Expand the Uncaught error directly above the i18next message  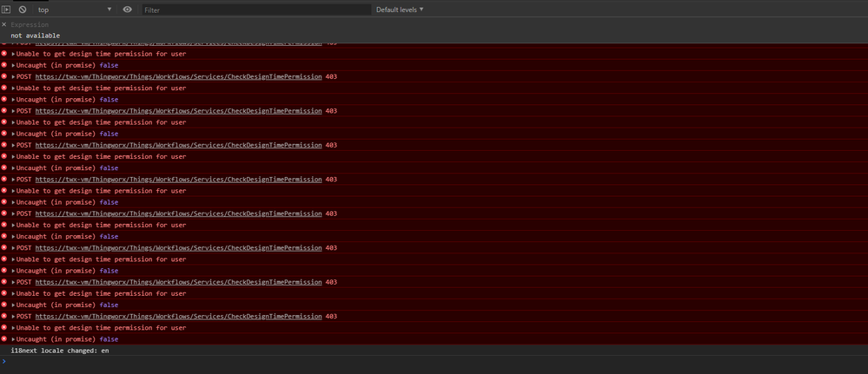pos(13,339)
